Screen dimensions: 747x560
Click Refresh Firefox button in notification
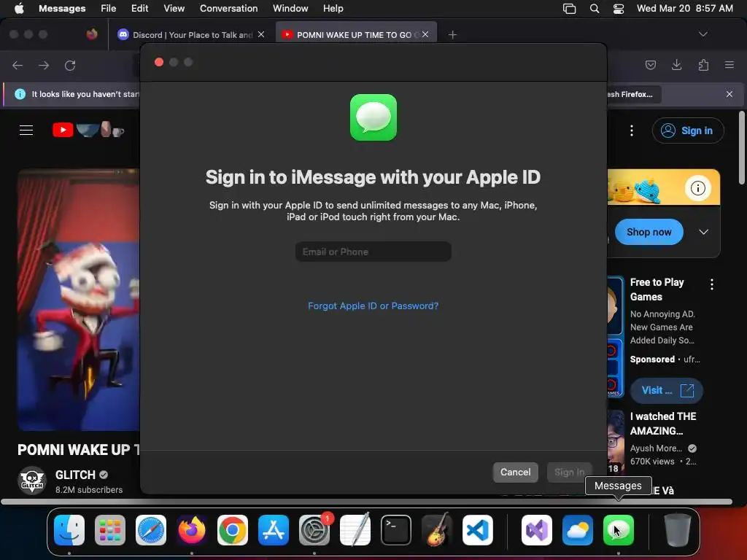[633, 94]
